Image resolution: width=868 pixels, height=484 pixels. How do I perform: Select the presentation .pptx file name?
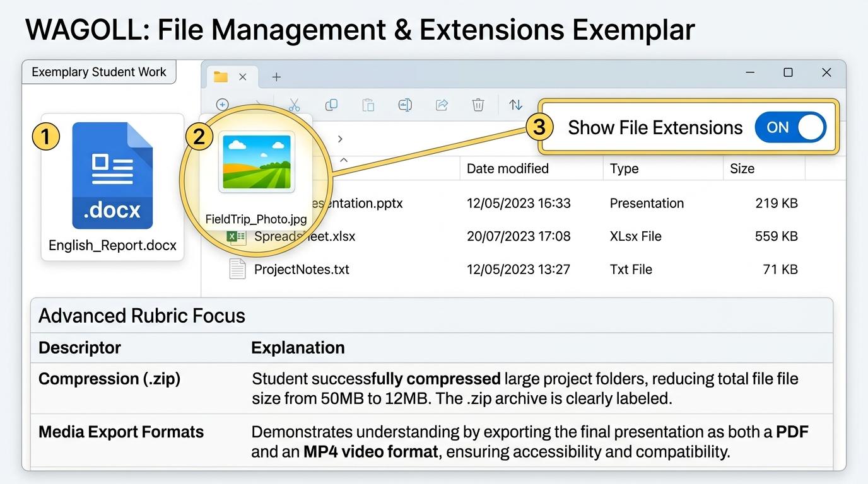point(356,203)
